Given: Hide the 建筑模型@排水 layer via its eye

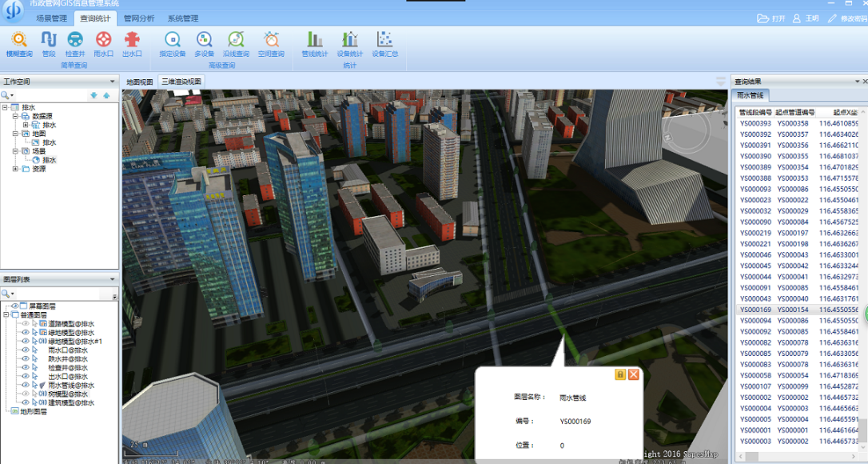Looking at the screenshot, I should (26, 403).
